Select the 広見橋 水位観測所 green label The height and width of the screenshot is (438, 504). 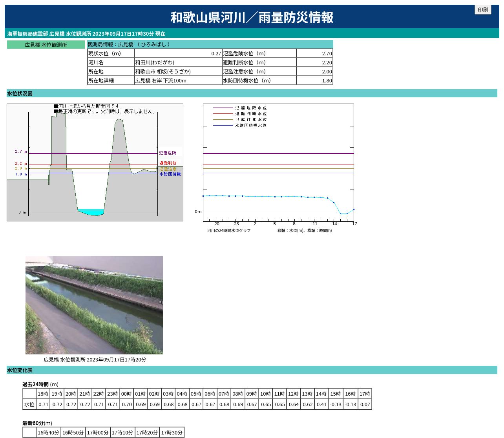46,45
